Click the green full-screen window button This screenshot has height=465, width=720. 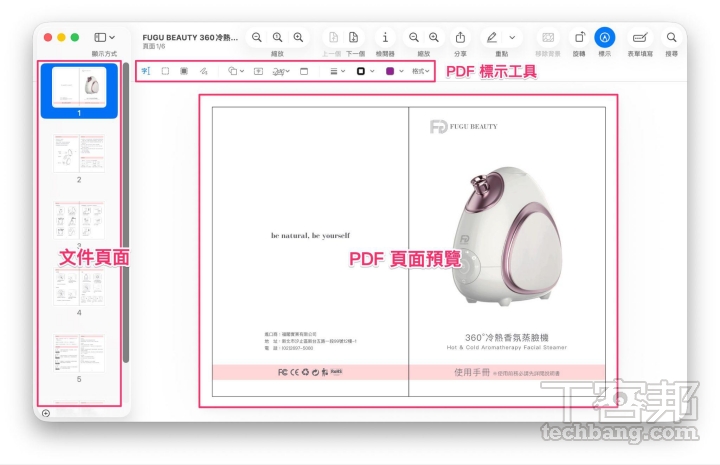[x=75, y=37]
